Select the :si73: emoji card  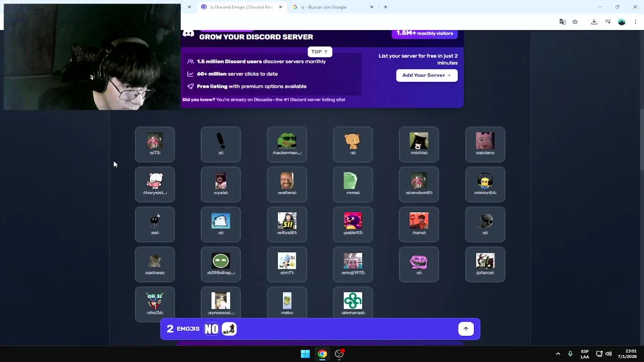point(155,145)
